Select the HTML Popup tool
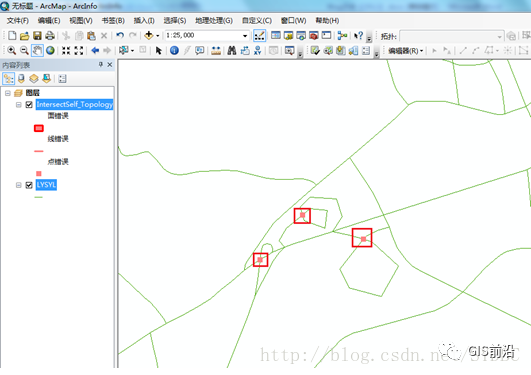Viewport: 531px width, 375px height. click(x=199, y=50)
